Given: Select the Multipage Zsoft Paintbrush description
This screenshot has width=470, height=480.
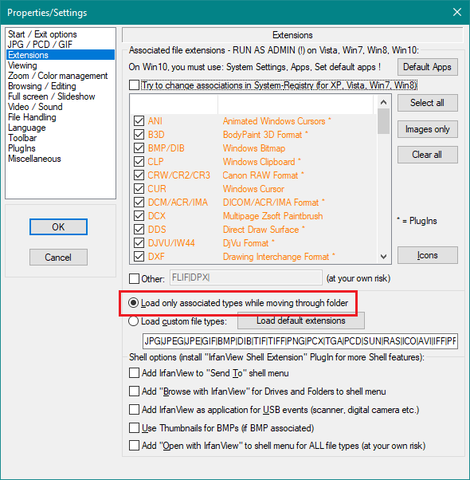Looking at the screenshot, I should [x=273, y=216].
